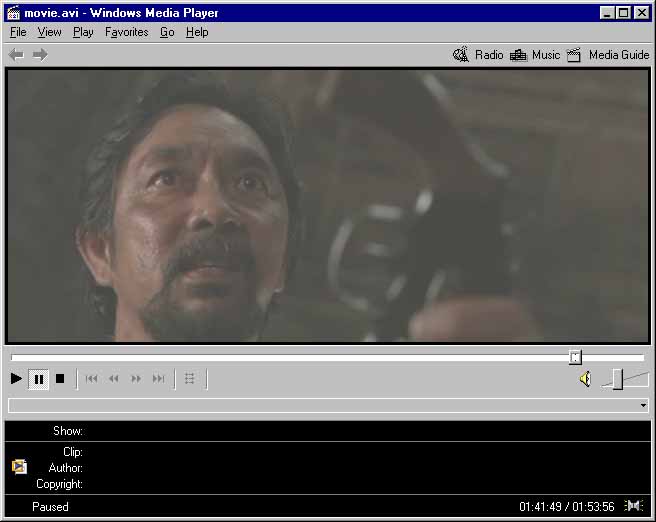656x522 pixels.
Task: Fast forward the video
Action: 136,379
